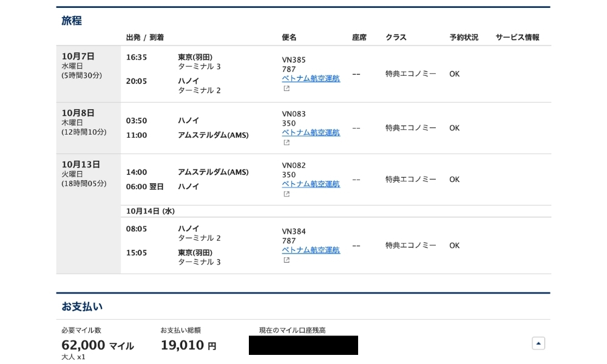Select the お支払い section heading

pyautogui.click(x=81, y=307)
